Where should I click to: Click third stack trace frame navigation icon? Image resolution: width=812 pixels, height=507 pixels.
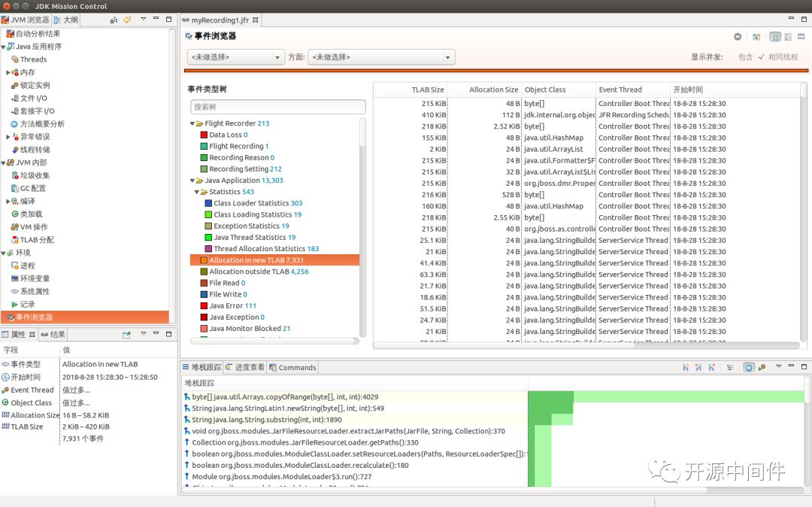(711, 367)
